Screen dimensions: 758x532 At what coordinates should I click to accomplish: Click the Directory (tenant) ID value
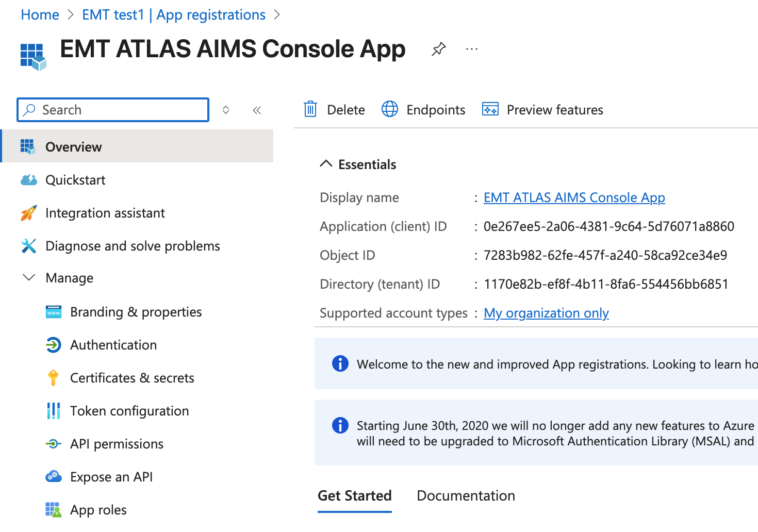click(606, 284)
